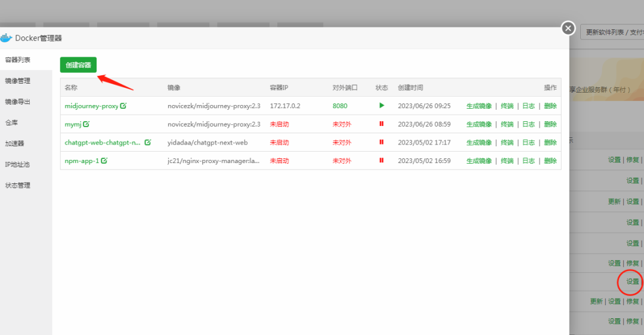Click 删除 for midjourney-proxy
The image size is (644, 335).
550,106
